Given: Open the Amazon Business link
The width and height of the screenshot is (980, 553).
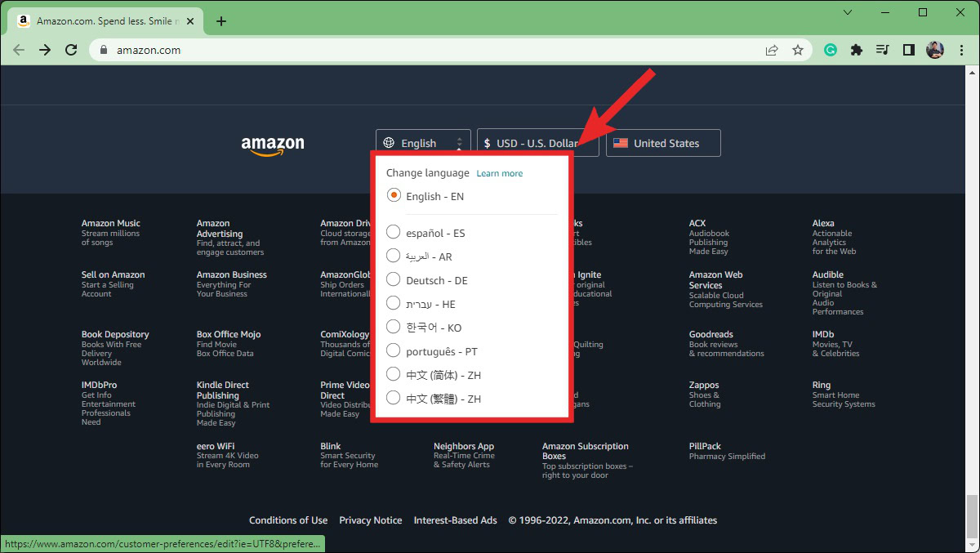Looking at the screenshot, I should [231, 284].
